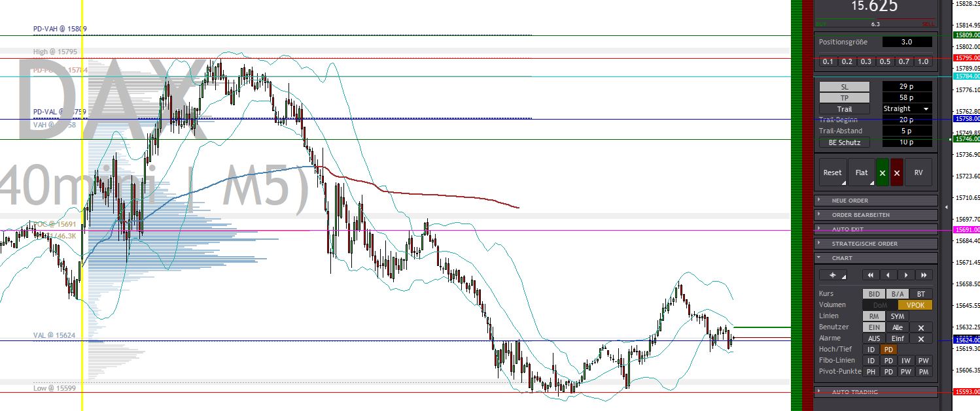
Task: Click the SL value field 29 p
Action: 907,87
